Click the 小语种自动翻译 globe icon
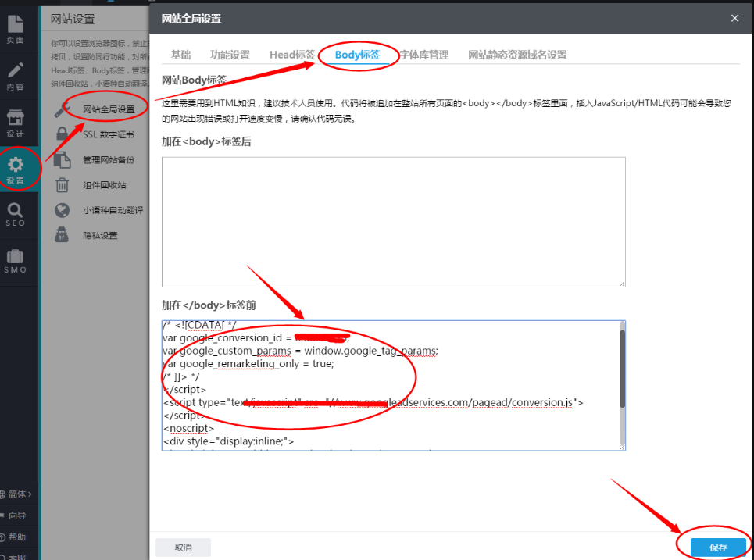This screenshot has width=754, height=560. (62, 210)
